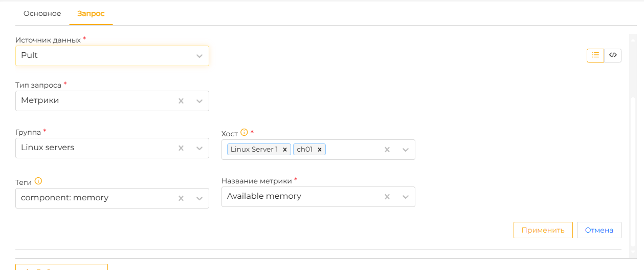
Task: Switch to list builder view icon
Action: click(x=595, y=55)
